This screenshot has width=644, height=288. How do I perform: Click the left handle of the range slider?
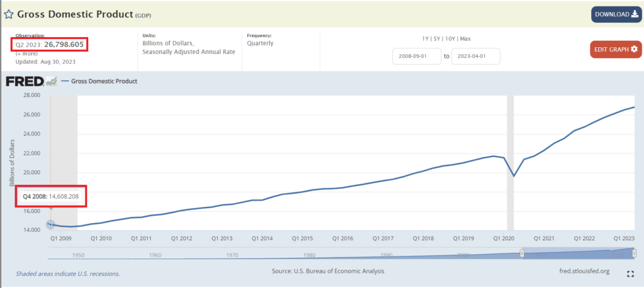click(x=521, y=253)
